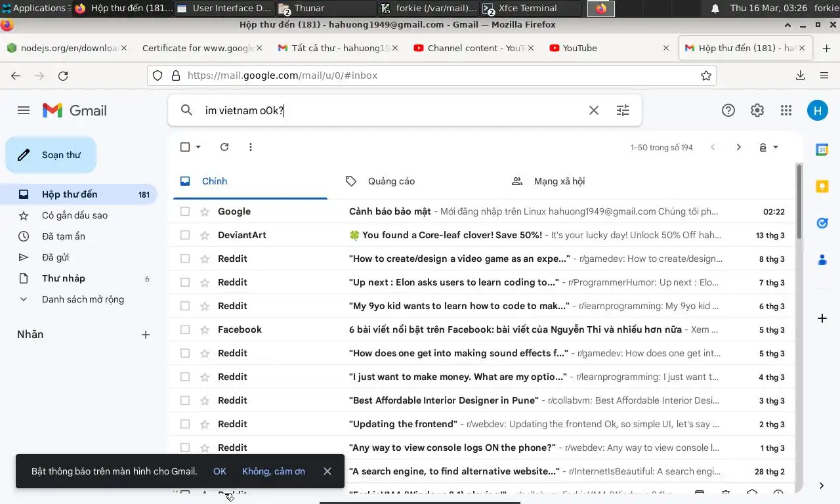The width and height of the screenshot is (840, 504).
Task: Go back in Firefox
Action: coord(16,75)
